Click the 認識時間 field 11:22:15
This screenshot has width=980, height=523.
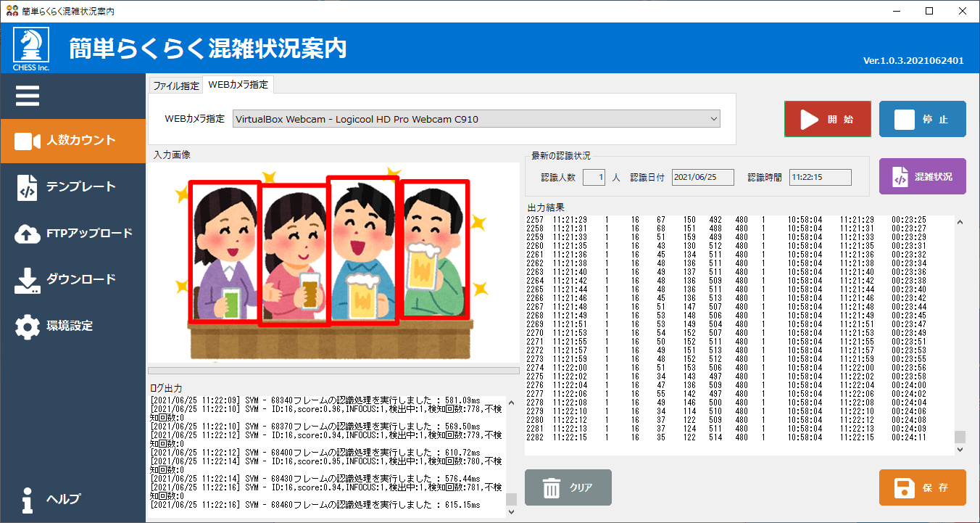(x=821, y=177)
